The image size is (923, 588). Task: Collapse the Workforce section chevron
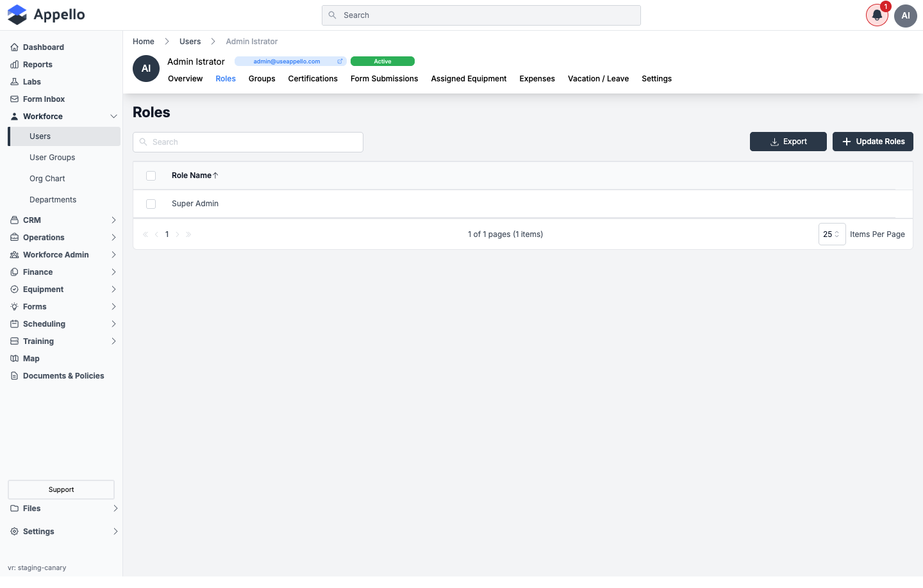click(113, 117)
